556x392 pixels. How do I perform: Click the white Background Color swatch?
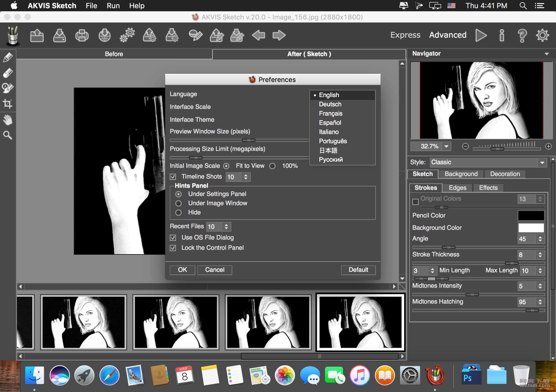click(x=531, y=228)
